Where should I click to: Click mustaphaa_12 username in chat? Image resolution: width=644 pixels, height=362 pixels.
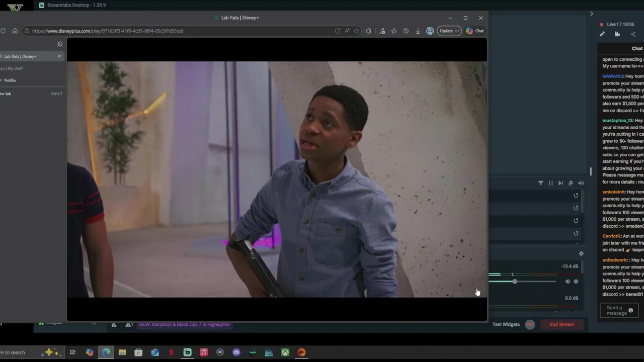(x=617, y=121)
